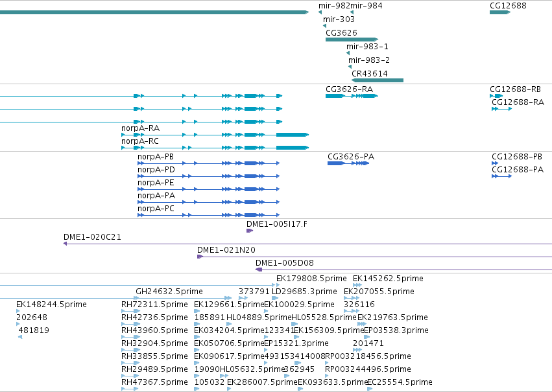The width and height of the screenshot is (552, 392).
Task: Click the CG12688-PA protein glyph
Action: (501, 176)
